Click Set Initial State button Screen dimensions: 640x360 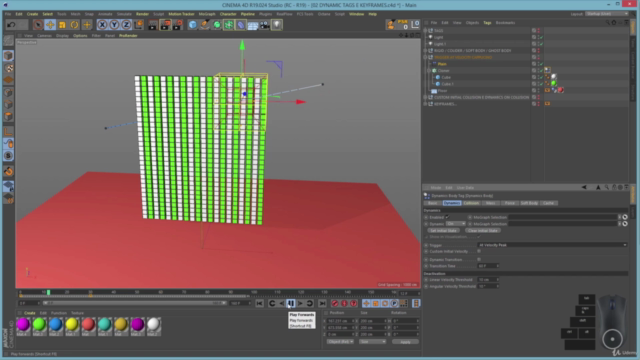(444, 231)
